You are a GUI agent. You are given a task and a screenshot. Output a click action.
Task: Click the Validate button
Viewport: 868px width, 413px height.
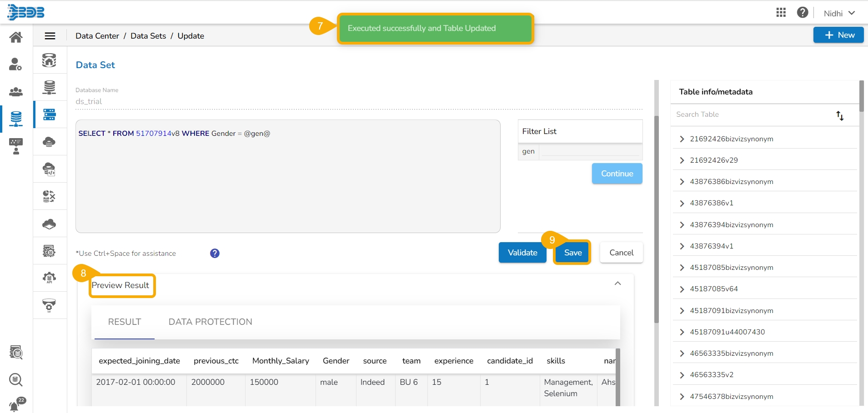click(x=522, y=253)
